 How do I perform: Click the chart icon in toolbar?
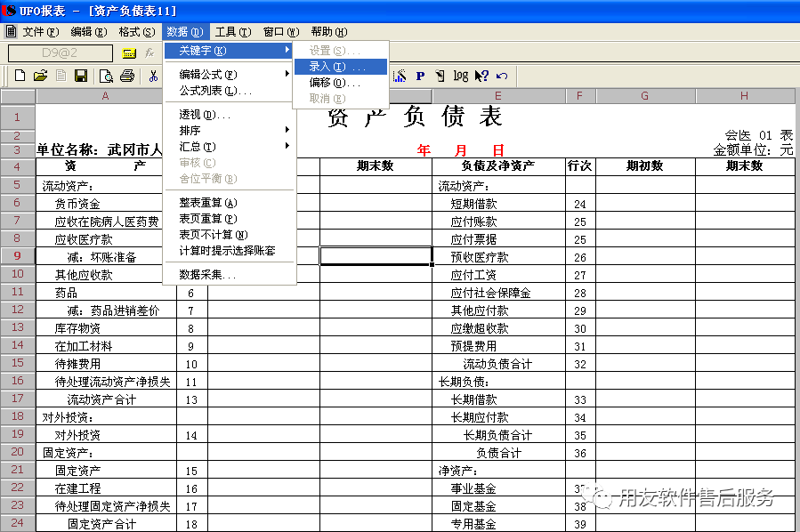(400, 76)
